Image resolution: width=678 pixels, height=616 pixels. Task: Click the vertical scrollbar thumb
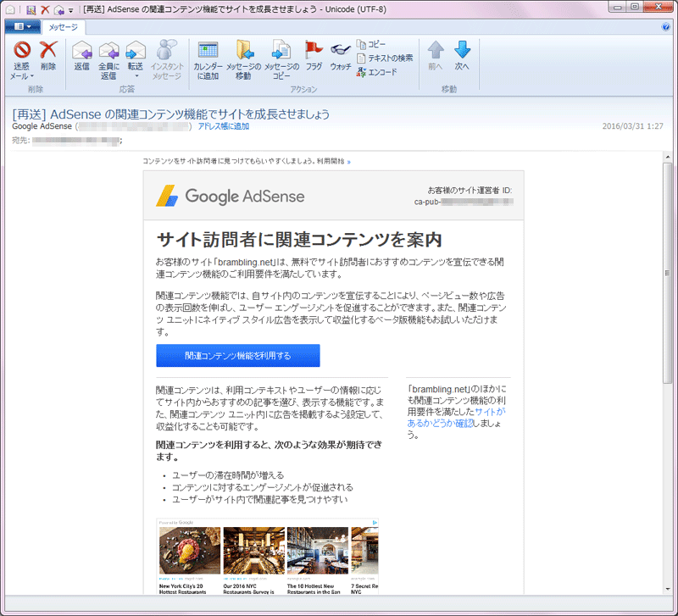coord(668,272)
